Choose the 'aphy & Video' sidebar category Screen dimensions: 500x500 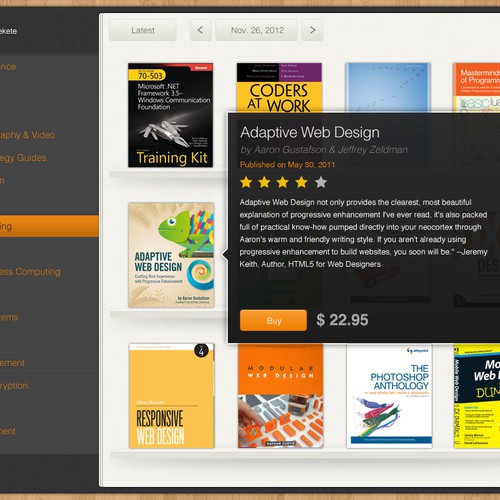(x=49, y=135)
